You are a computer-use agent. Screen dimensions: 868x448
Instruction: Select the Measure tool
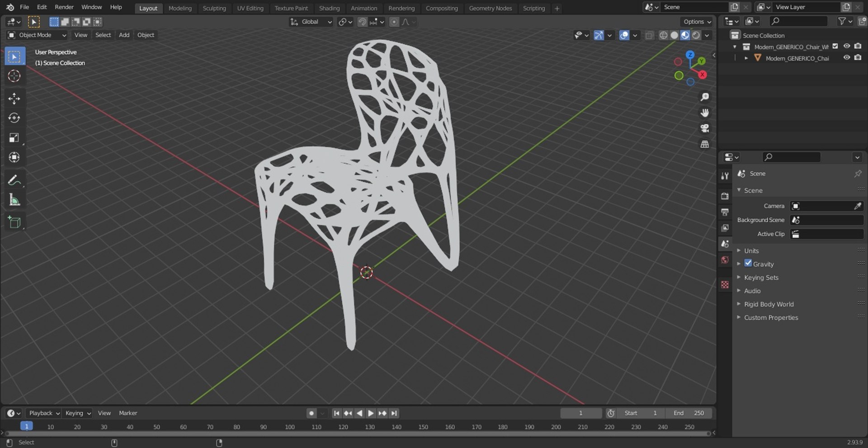(14, 199)
